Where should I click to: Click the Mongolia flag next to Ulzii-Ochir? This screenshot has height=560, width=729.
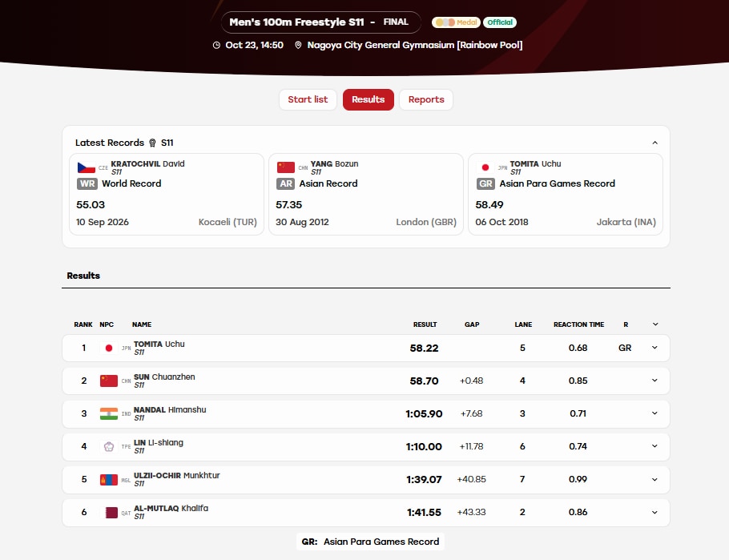tap(109, 480)
